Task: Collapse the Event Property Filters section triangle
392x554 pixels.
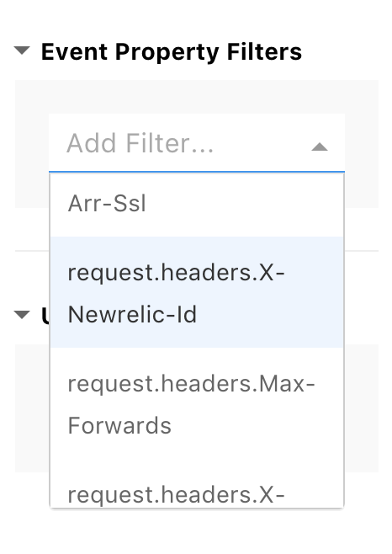Action: pyautogui.click(x=22, y=51)
